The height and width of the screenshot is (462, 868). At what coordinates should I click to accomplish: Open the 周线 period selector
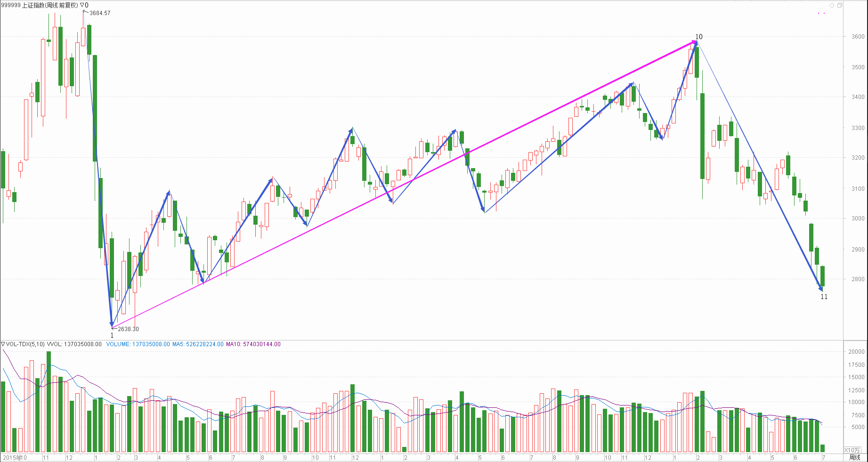pyautogui.click(x=854, y=457)
